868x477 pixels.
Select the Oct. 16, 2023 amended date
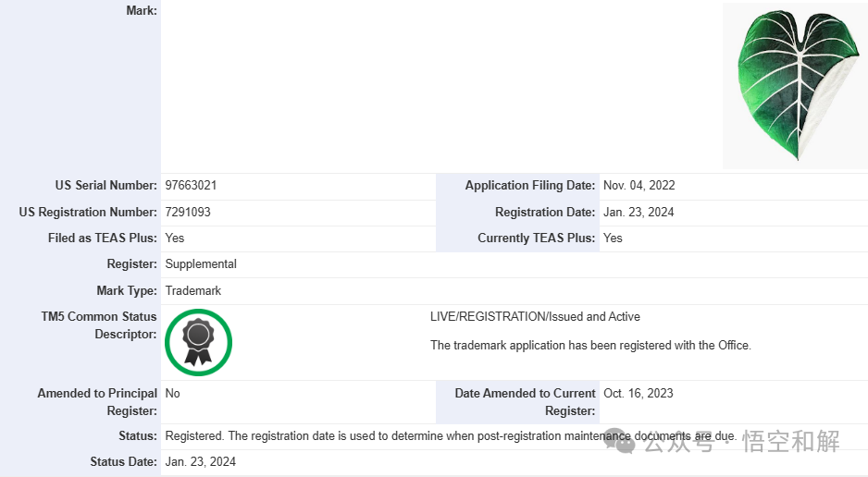(639, 393)
